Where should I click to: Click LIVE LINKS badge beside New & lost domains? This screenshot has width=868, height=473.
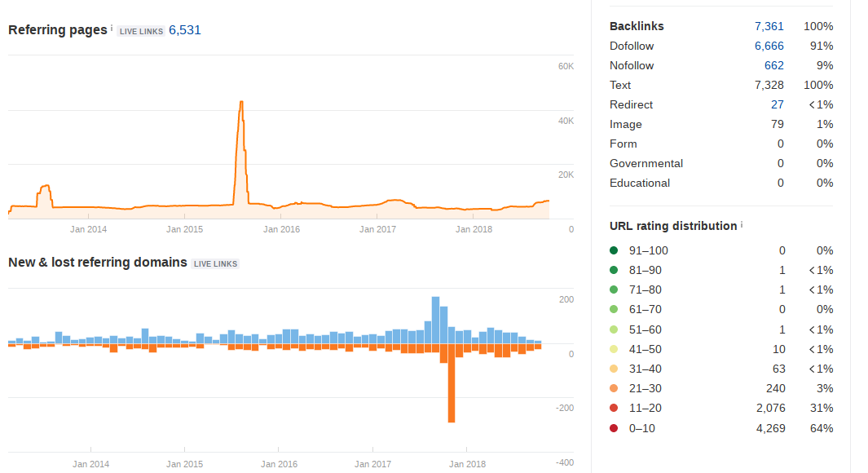coord(215,264)
